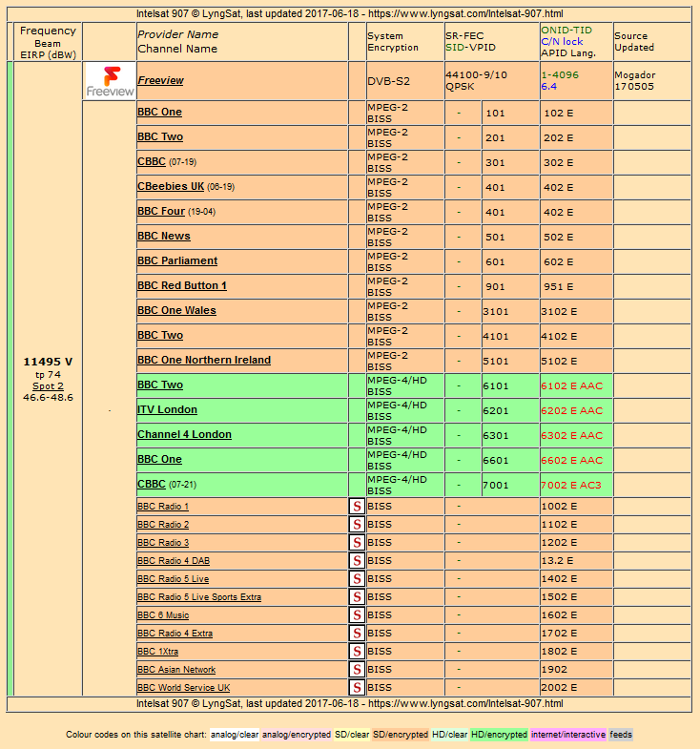
Task: Open the BBC Radio 4 DAB link
Action: click(x=174, y=561)
